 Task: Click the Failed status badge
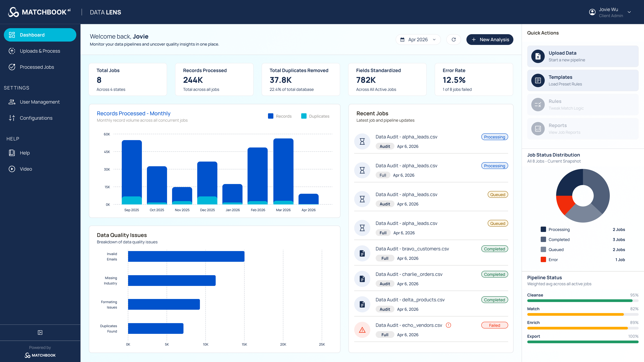tap(495, 325)
